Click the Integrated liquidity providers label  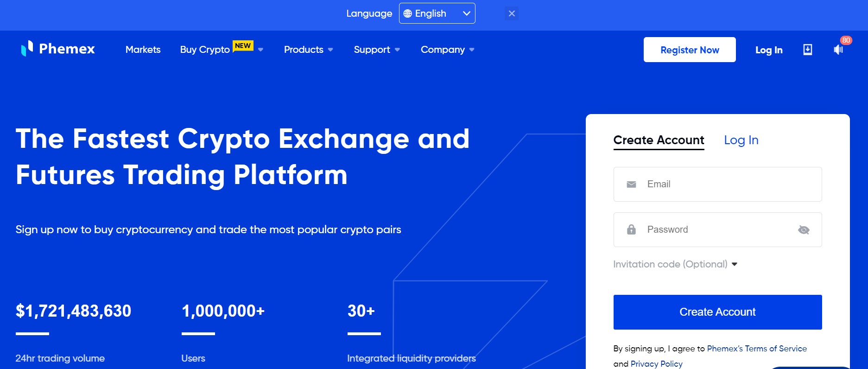point(412,358)
